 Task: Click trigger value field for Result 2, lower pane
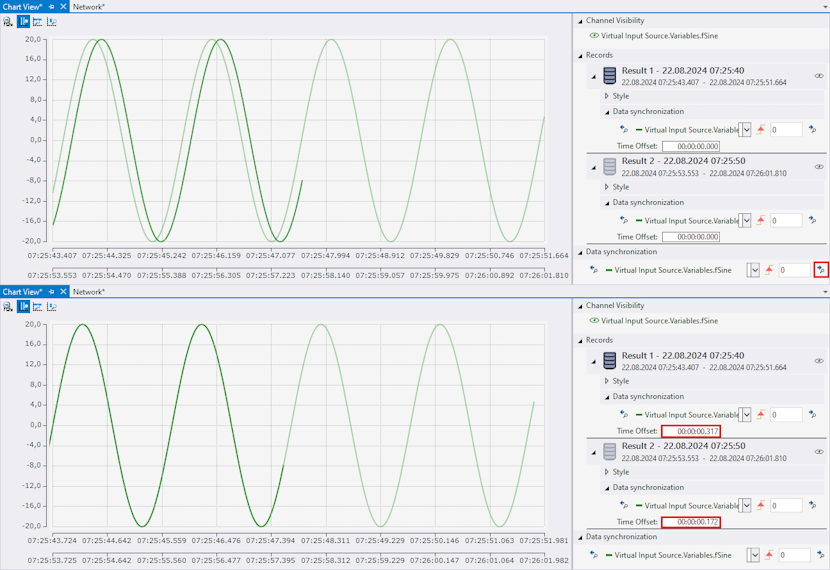(786, 505)
